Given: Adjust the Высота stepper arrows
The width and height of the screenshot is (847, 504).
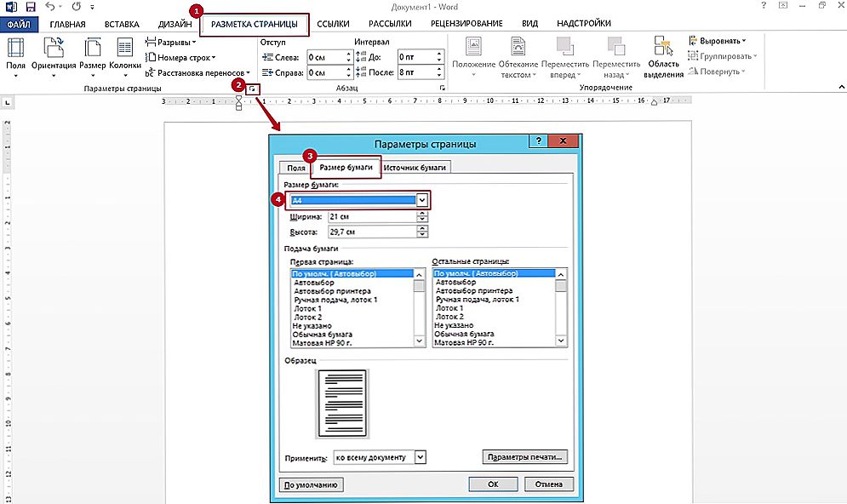Looking at the screenshot, I should pyautogui.click(x=422, y=232).
